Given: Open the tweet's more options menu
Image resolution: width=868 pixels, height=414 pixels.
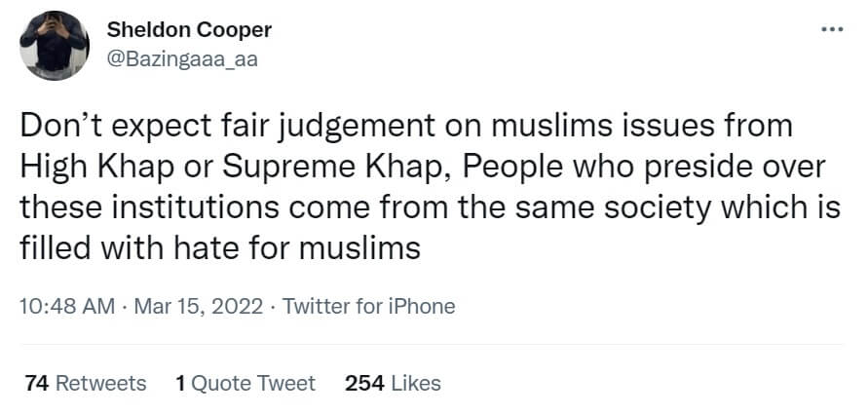Looking at the screenshot, I should click(832, 28).
